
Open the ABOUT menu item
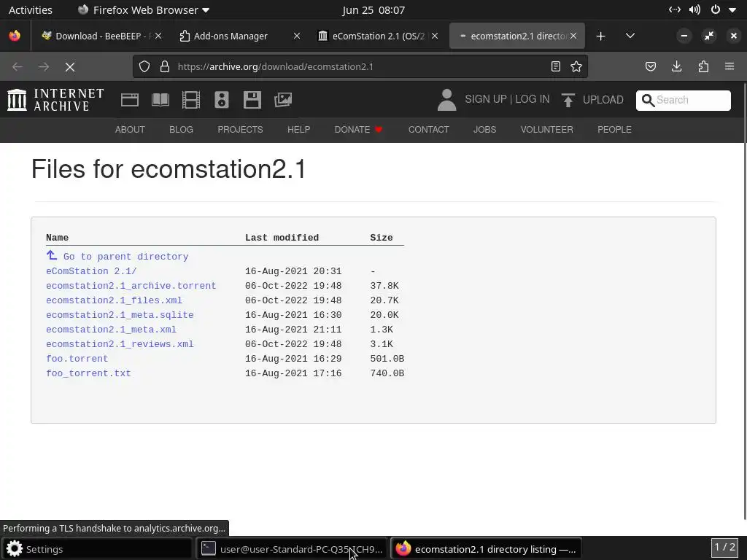coord(130,130)
